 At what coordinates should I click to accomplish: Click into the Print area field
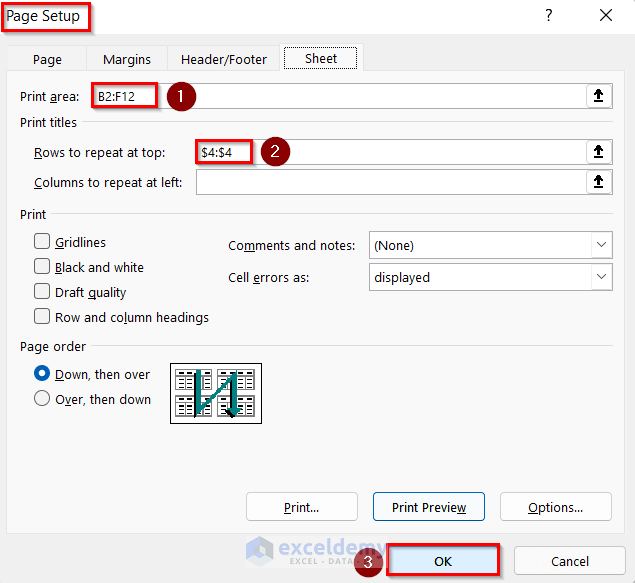pyautogui.click(x=339, y=96)
